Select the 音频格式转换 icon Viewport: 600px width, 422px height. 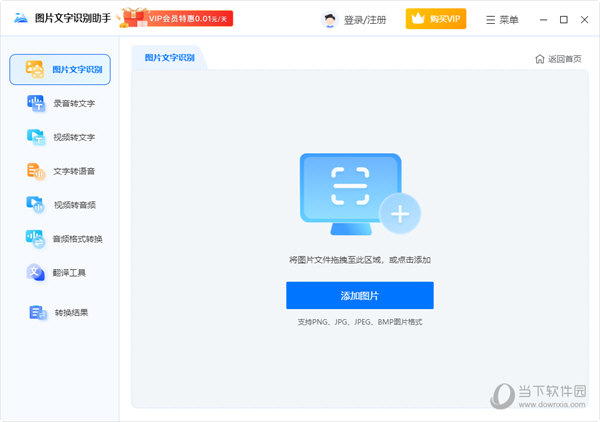coord(35,239)
